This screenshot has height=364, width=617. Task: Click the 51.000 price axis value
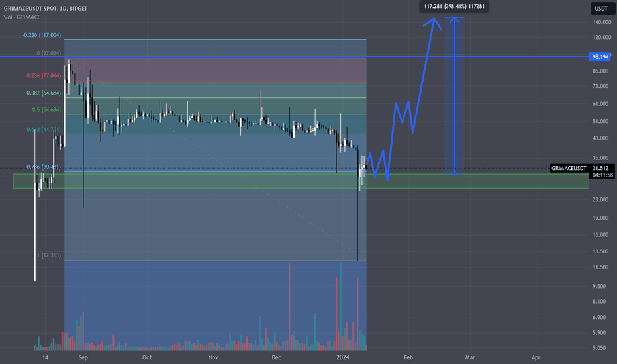[600, 121]
